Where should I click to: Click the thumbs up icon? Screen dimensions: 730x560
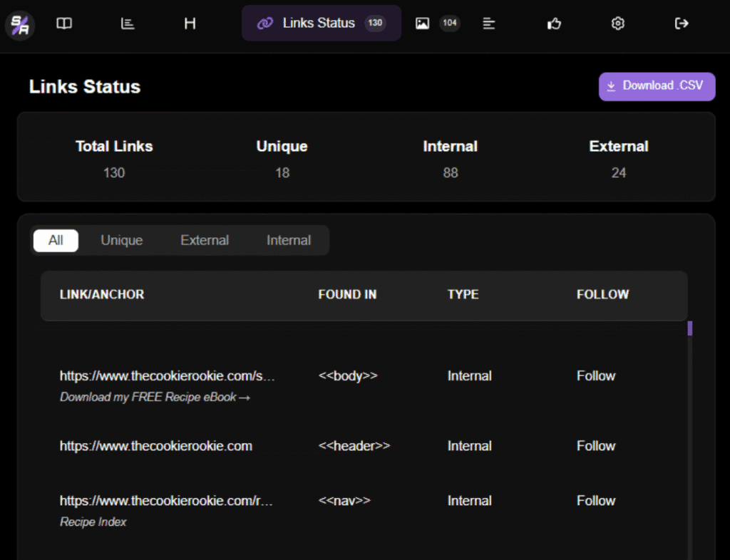(554, 24)
